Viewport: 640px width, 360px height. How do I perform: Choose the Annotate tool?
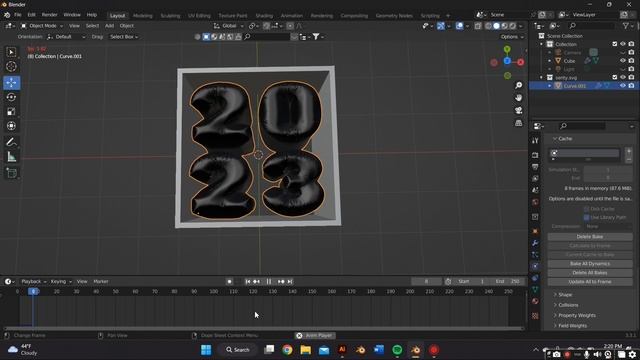click(11, 142)
